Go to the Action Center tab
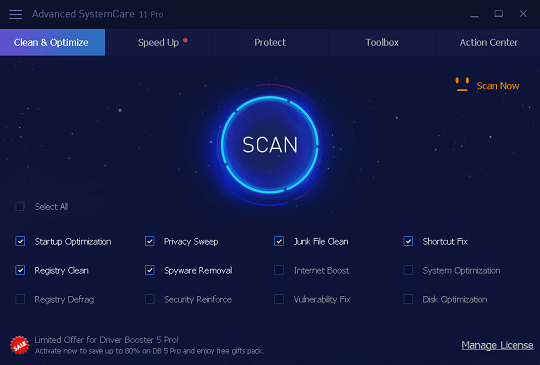540x365 pixels. (488, 42)
